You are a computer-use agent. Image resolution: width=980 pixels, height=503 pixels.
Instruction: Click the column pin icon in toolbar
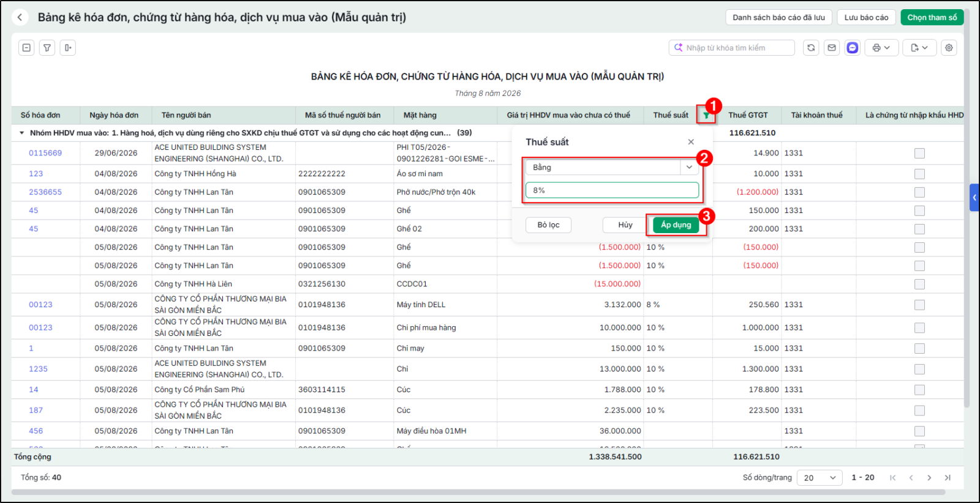pos(68,48)
